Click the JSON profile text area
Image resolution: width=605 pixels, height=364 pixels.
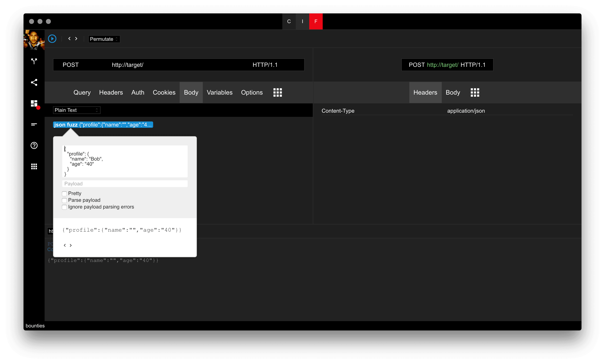tap(125, 161)
